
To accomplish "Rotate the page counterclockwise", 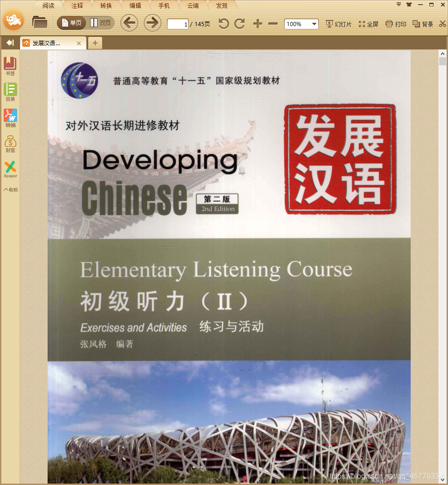I will 224,24.
